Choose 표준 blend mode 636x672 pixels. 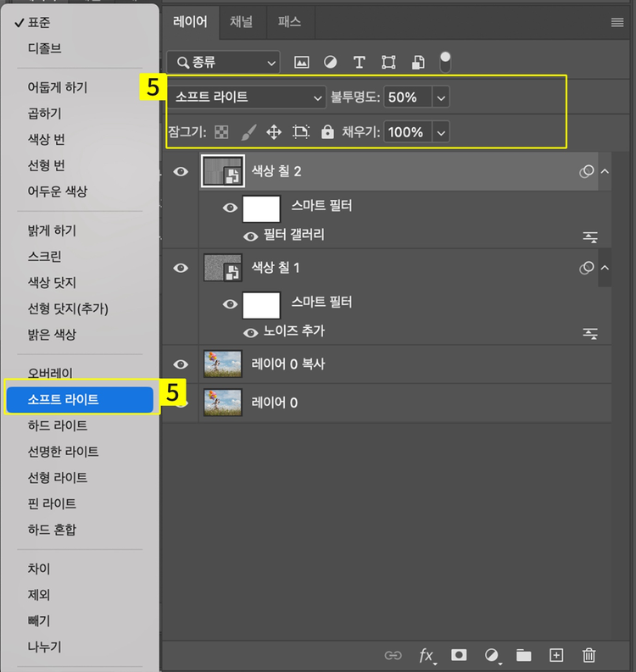pos(39,22)
